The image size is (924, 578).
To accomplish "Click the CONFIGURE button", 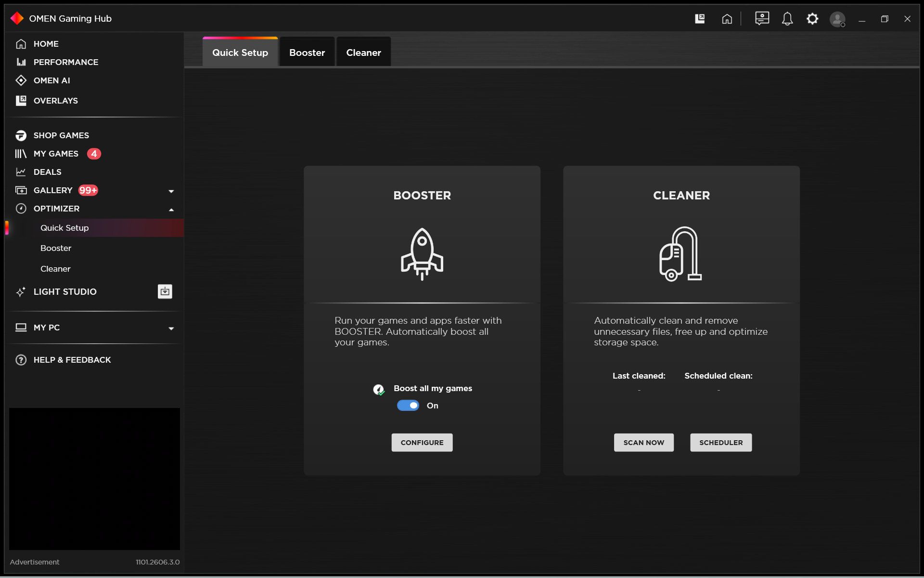I will coord(422,443).
